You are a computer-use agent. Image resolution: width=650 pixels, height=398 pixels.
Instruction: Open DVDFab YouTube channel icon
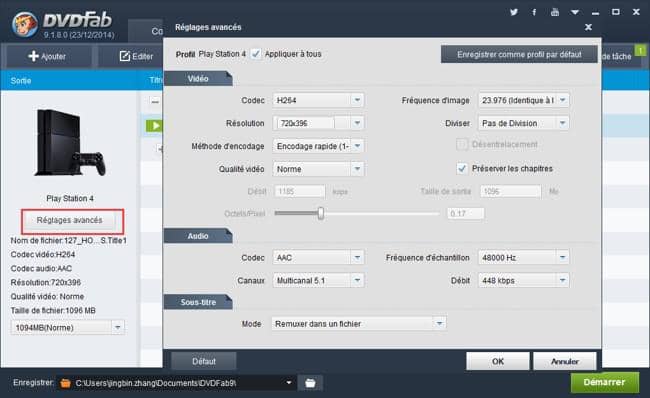click(555, 12)
